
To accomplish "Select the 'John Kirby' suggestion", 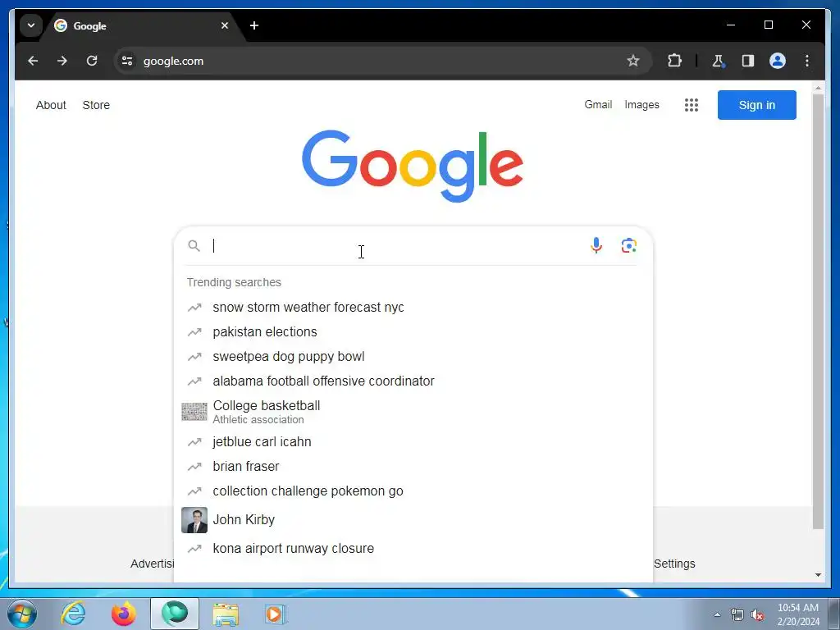I will click(413, 519).
